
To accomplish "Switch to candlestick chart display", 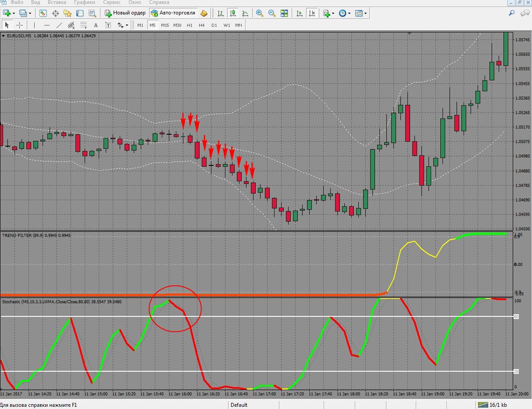I will 232,13.
